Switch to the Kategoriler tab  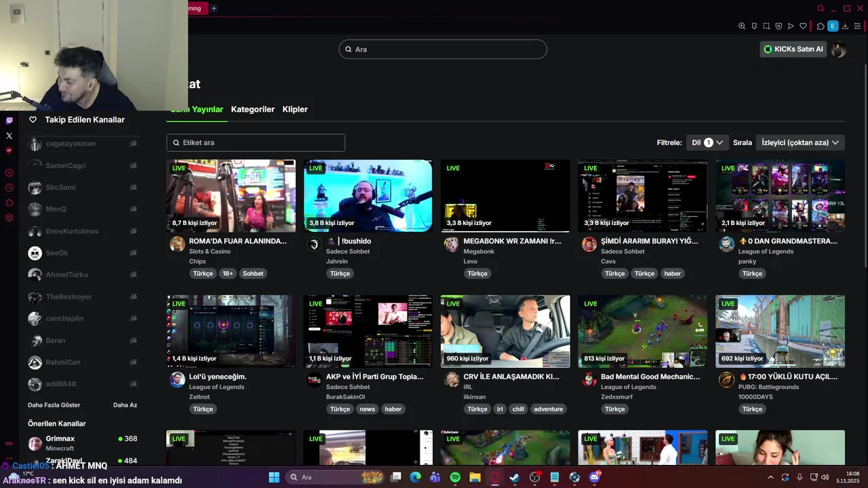pyautogui.click(x=252, y=109)
